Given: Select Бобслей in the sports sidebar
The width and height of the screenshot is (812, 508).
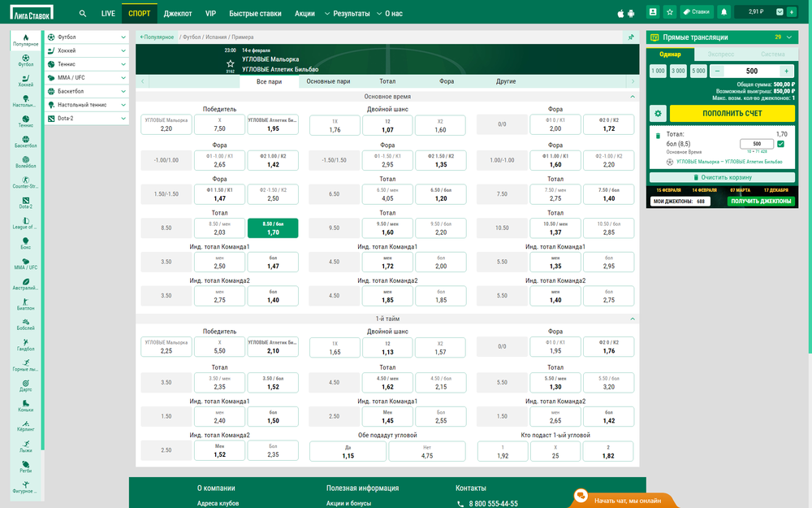Looking at the screenshot, I should [25, 324].
